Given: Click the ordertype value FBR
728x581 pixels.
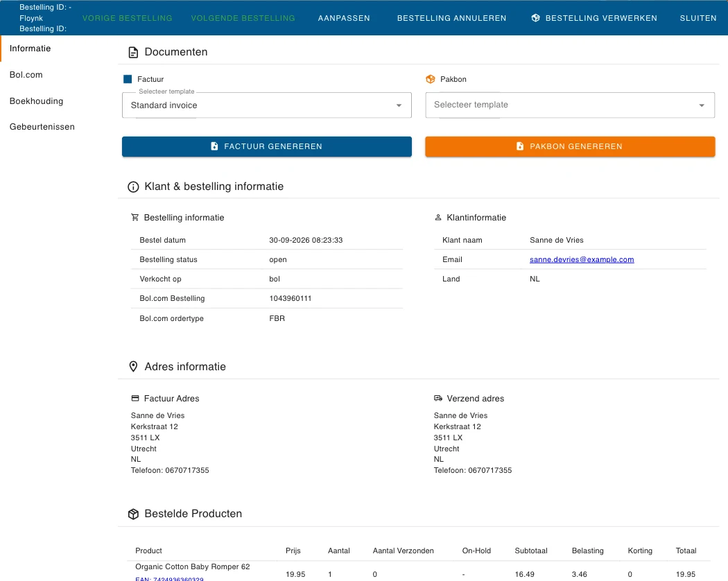Looking at the screenshot, I should (x=277, y=318).
